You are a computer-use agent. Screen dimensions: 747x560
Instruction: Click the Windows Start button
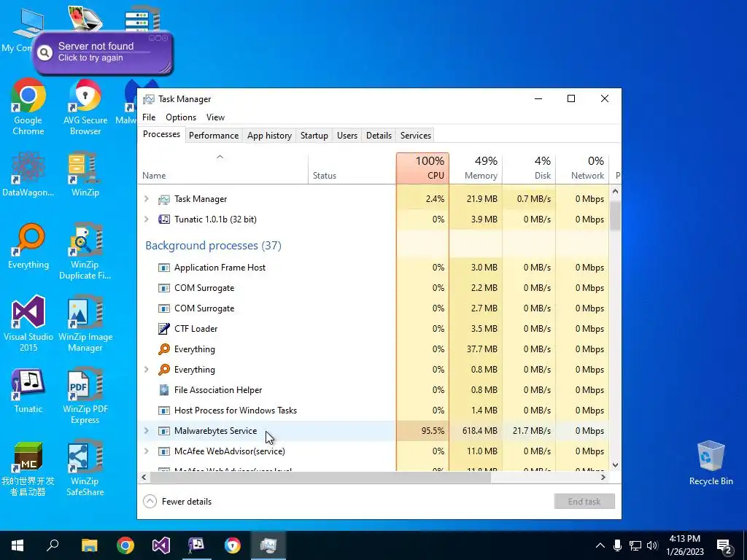(18, 545)
